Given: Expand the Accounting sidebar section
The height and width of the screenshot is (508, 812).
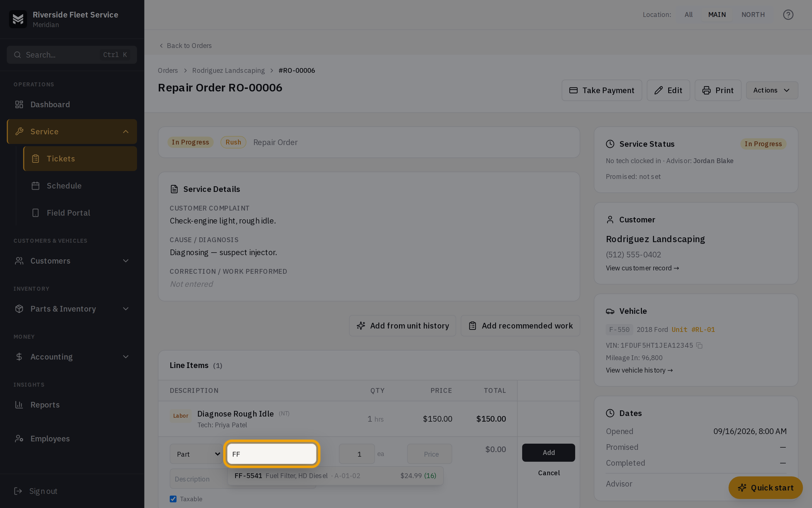Looking at the screenshot, I should (72, 357).
